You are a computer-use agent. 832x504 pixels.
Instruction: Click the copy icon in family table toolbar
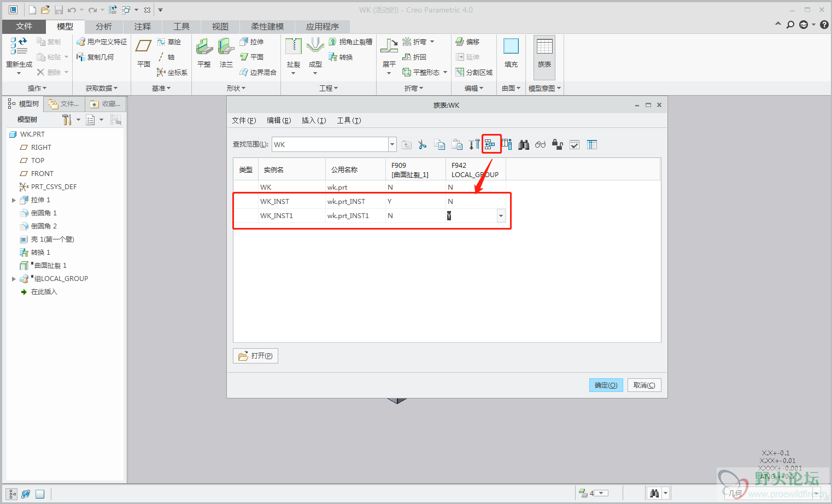click(x=439, y=144)
